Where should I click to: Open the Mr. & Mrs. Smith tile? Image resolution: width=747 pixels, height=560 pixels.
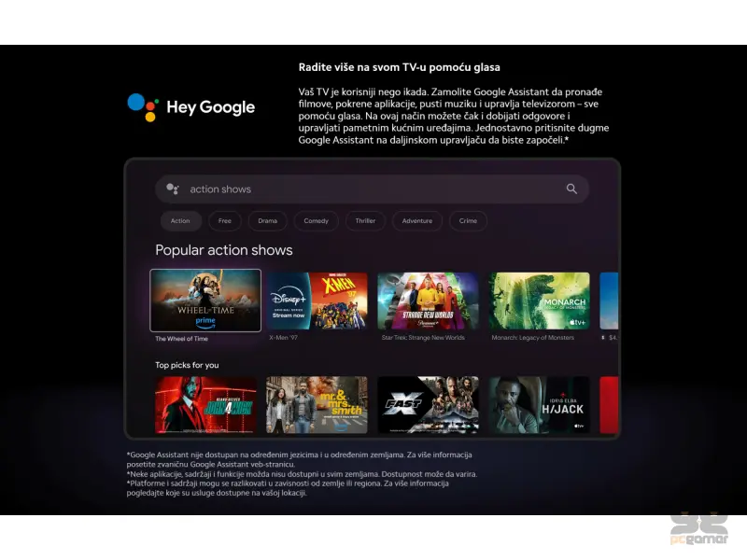click(x=317, y=405)
